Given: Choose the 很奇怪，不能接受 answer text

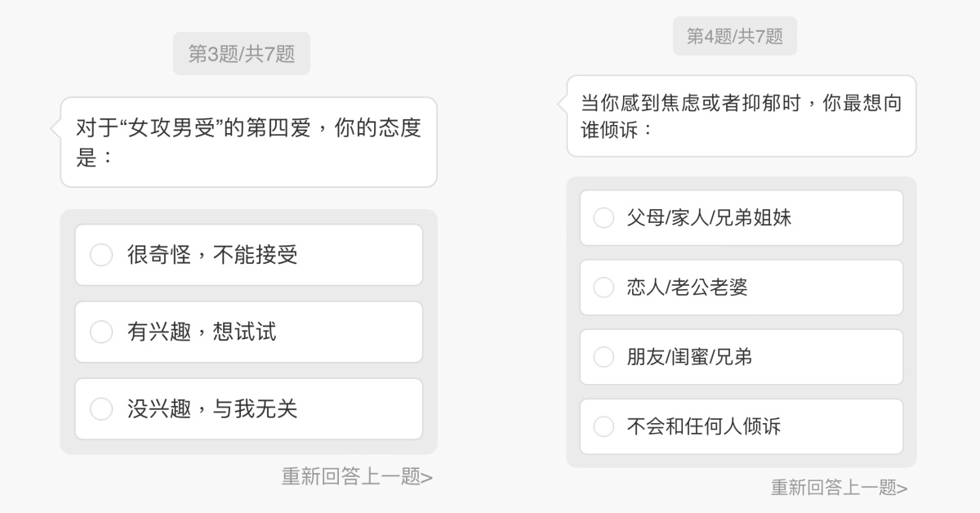Looking at the screenshot, I should point(212,255).
